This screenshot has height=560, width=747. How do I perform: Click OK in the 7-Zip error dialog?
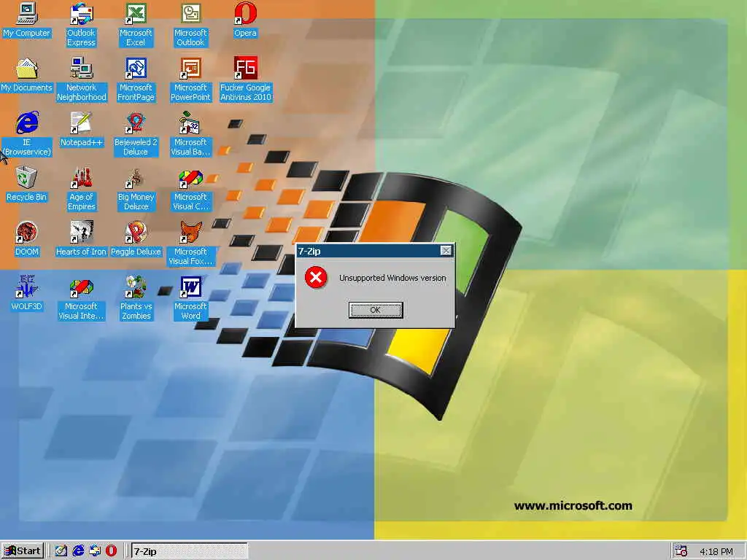click(376, 310)
